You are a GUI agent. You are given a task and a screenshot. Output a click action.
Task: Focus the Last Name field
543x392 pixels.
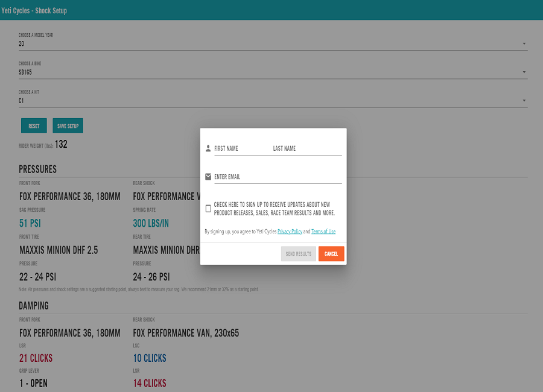click(307, 148)
